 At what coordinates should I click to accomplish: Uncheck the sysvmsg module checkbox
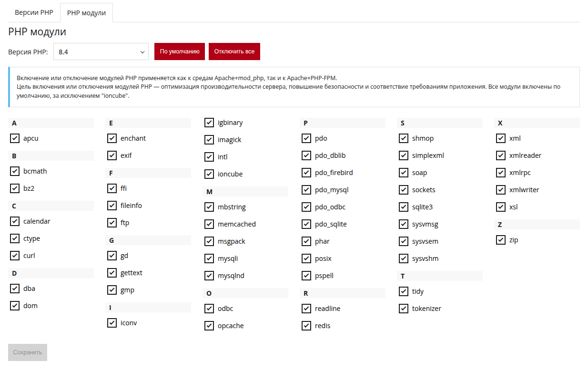pyautogui.click(x=404, y=224)
